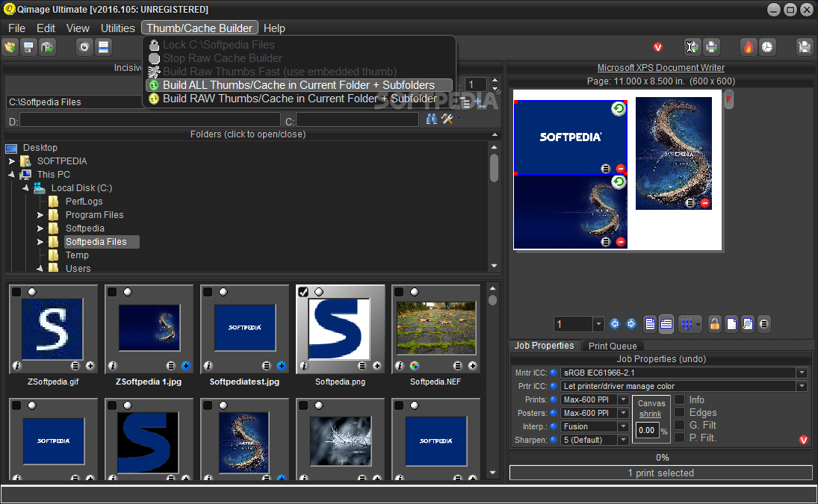Click the Canvas shrink link
818x504 pixels.
[x=651, y=408]
